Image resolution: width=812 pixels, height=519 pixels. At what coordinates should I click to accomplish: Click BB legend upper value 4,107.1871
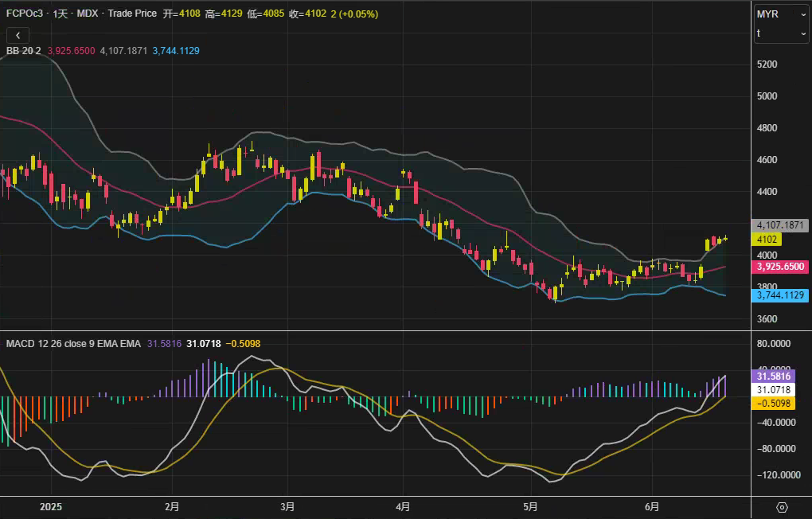pos(123,51)
